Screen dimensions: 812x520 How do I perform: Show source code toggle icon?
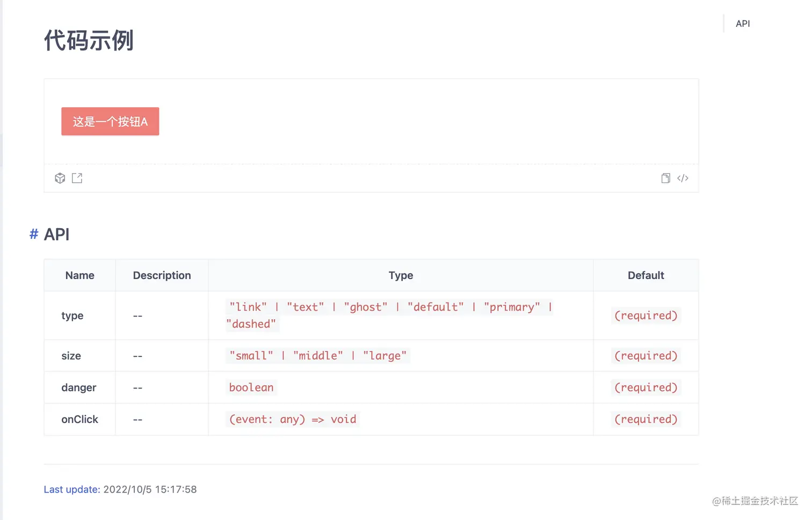pos(683,178)
